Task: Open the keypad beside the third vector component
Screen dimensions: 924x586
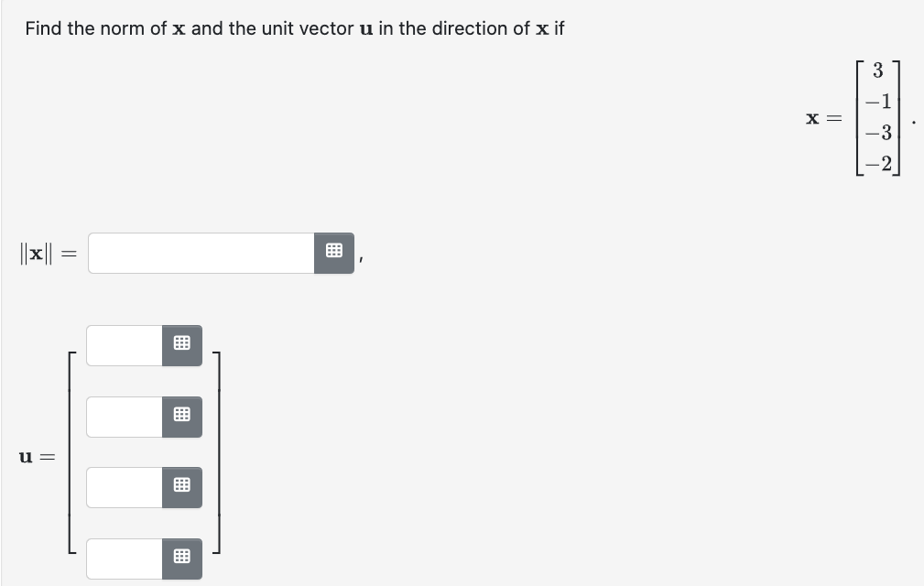Action: point(181,485)
